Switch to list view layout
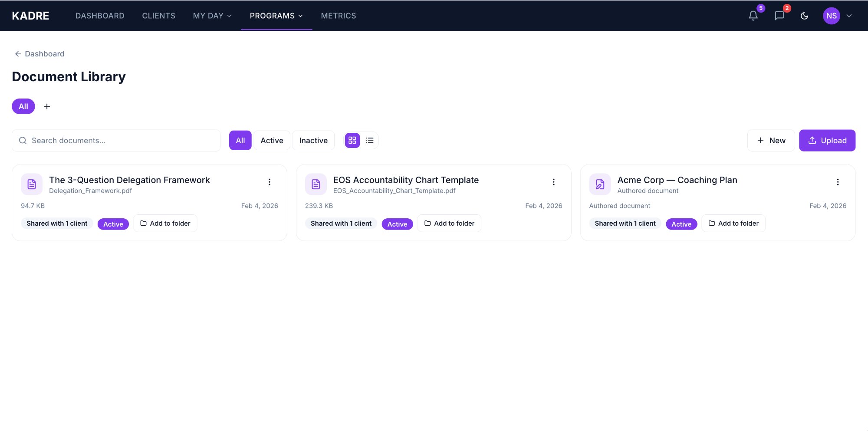 370,141
